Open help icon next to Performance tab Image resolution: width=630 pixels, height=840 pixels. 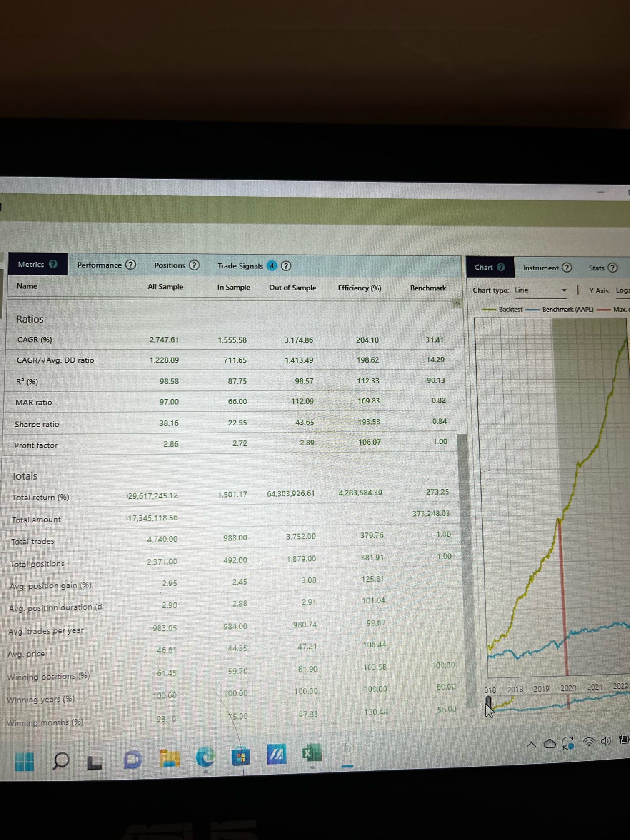tap(131, 265)
